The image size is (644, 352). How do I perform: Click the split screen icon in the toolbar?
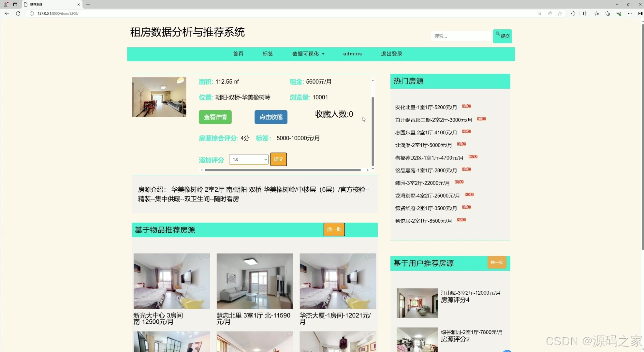(585, 13)
